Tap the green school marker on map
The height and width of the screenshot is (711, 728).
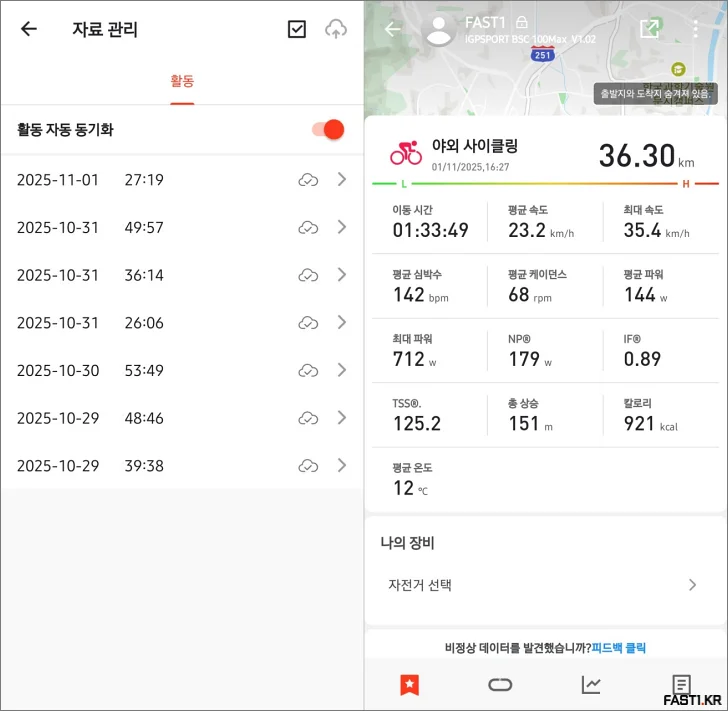click(x=678, y=69)
